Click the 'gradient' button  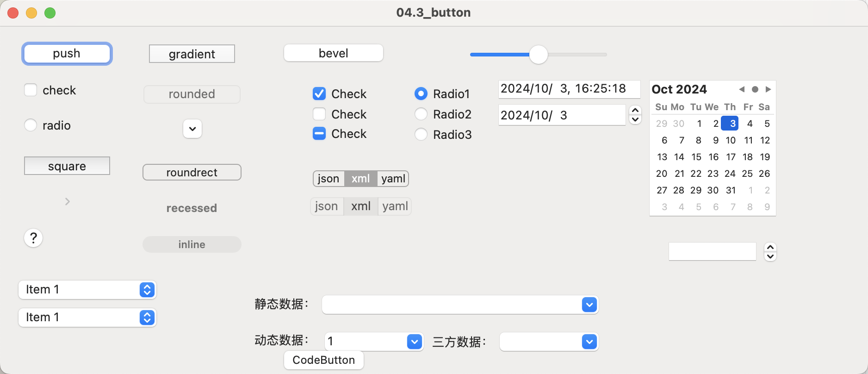point(192,54)
